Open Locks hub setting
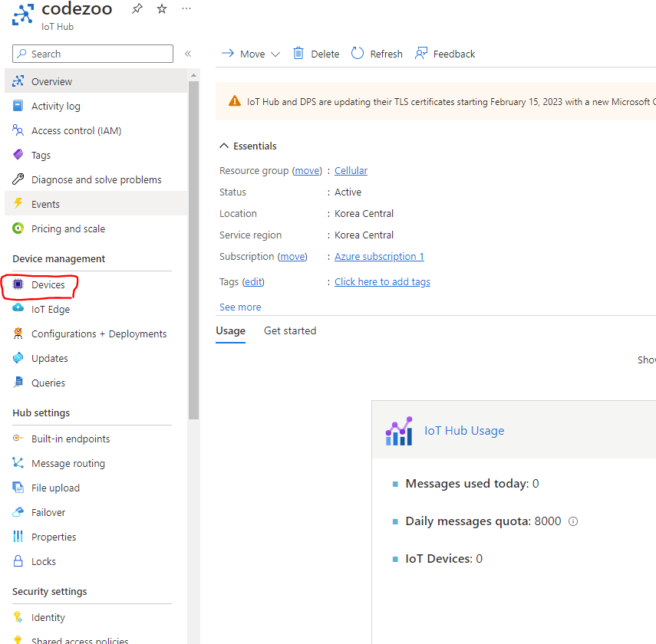 pyautogui.click(x=96, y=561)
